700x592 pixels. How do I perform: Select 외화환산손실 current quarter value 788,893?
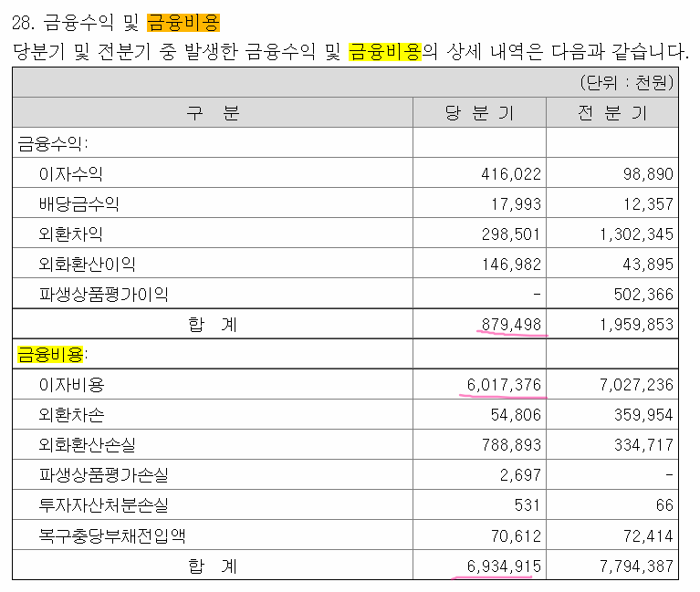(x=511, y=445)
